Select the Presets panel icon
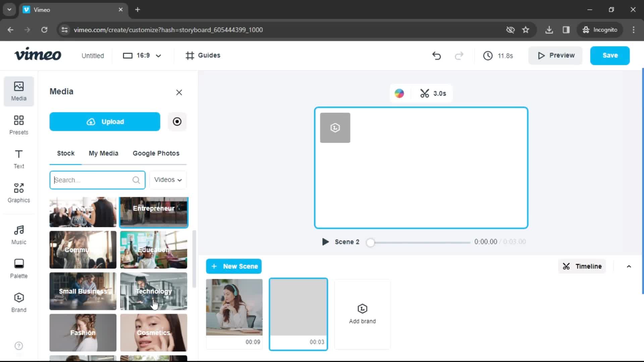The width and height of the screenshot is (644, 362). 18,124
